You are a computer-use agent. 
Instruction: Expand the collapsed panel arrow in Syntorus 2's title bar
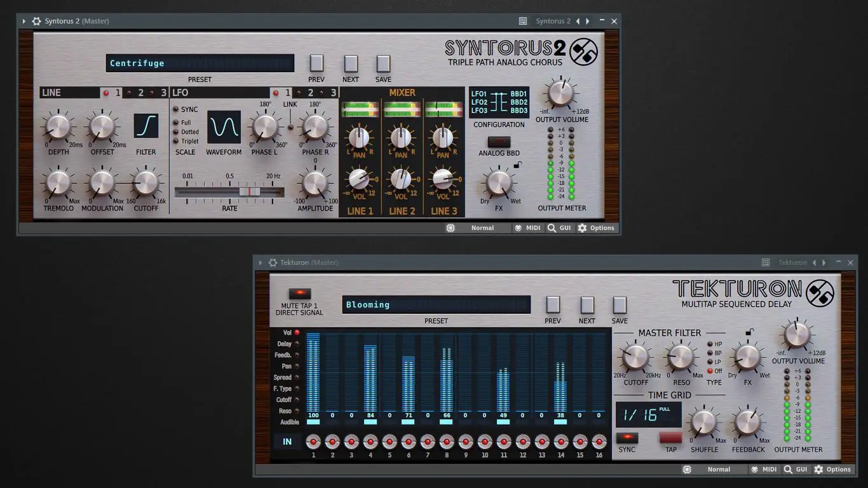click(24, 21)
